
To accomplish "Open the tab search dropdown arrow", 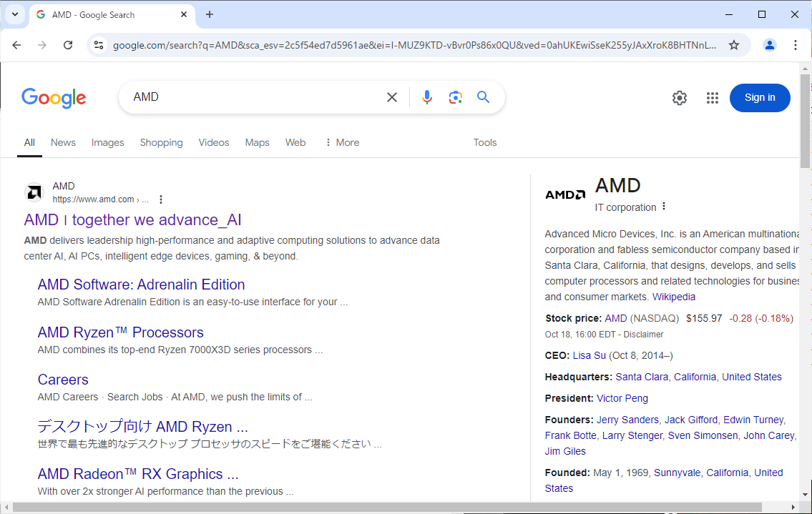I will coord(14,14).
